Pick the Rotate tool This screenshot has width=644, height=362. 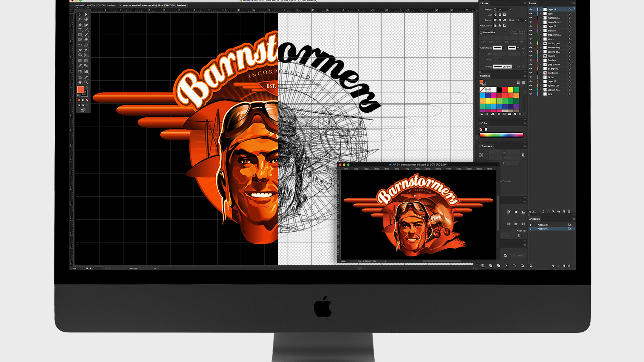80,45
